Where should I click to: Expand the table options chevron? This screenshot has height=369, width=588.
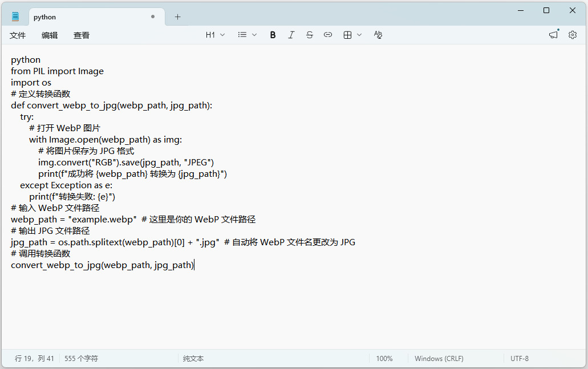pos(359,35)
